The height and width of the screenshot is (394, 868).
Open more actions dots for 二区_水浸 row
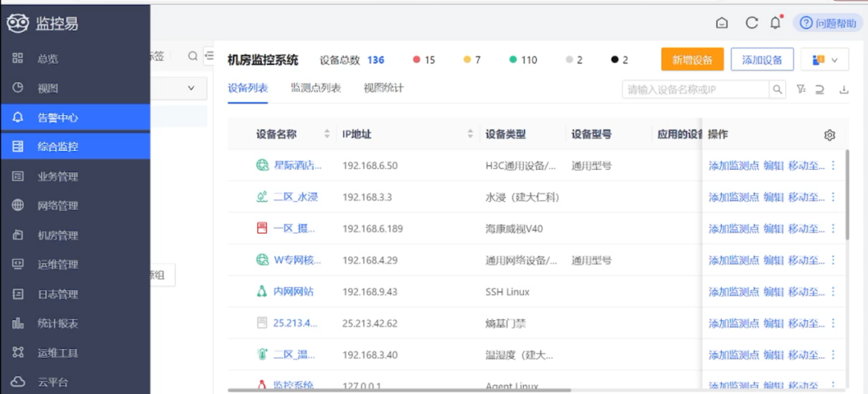pyautogui.click(x=833, y=197)
